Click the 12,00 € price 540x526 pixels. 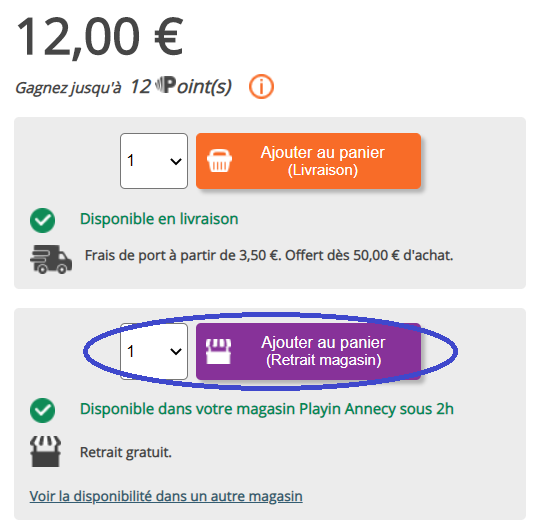point(100,37)
